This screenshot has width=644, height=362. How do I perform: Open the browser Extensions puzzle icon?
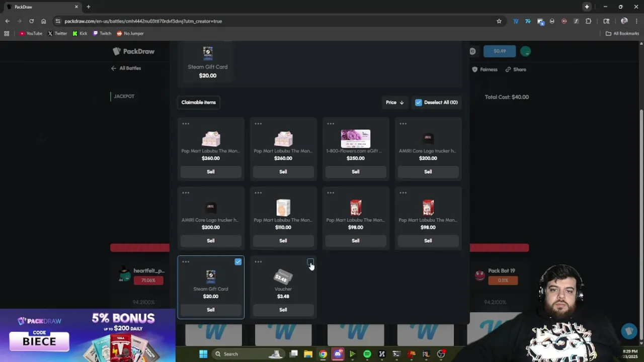[588, 21]
